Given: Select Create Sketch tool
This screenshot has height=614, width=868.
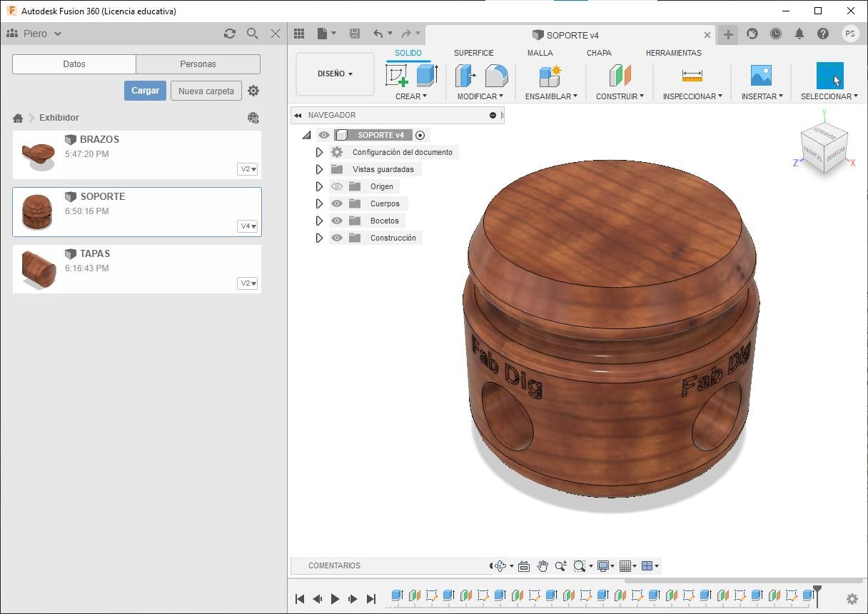Looking at the screenshot, I should tap(397, 75).
